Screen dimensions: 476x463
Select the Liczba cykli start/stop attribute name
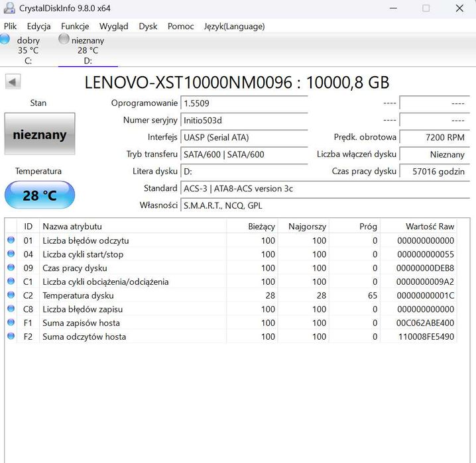[x=83, y=254]
